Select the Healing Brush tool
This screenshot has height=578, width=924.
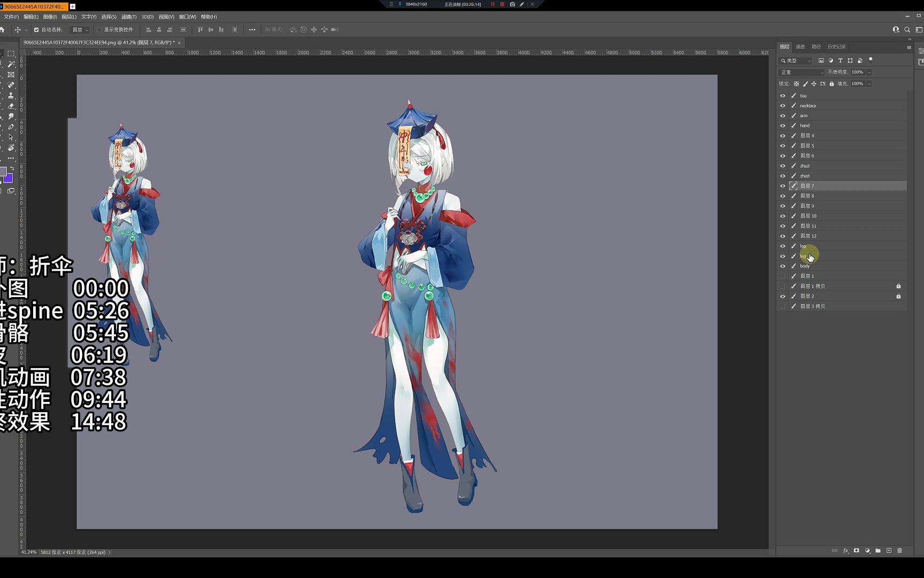[11, 85]
